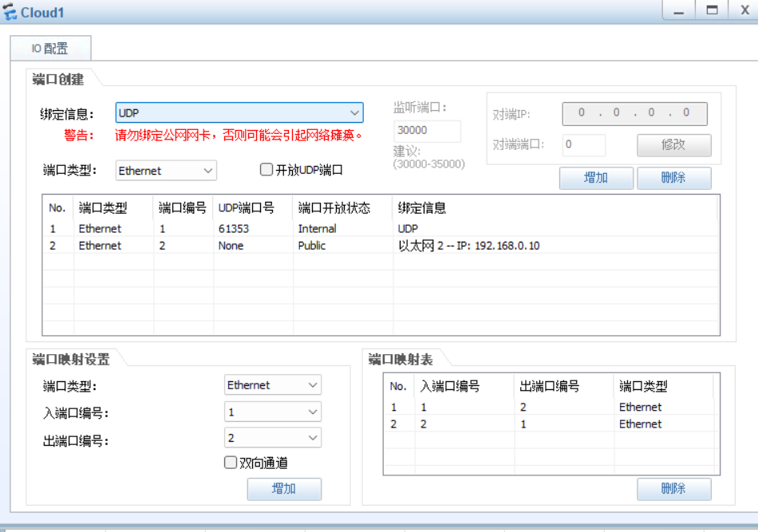Click the 监听端口 field showing 30000
This screenshot has width=758, height=532.
pos(427,131)
